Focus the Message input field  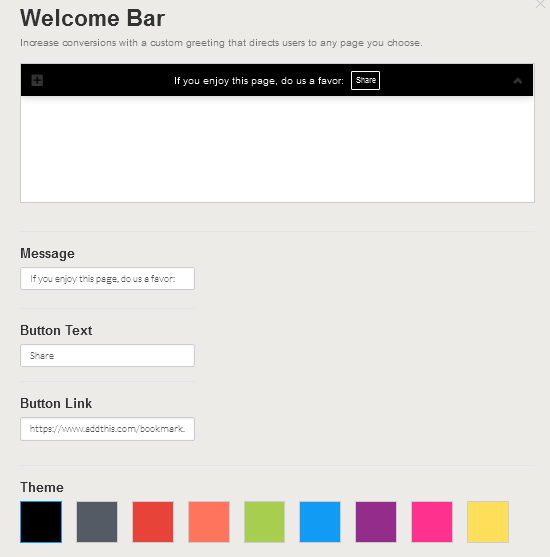[x=107, y=278]
